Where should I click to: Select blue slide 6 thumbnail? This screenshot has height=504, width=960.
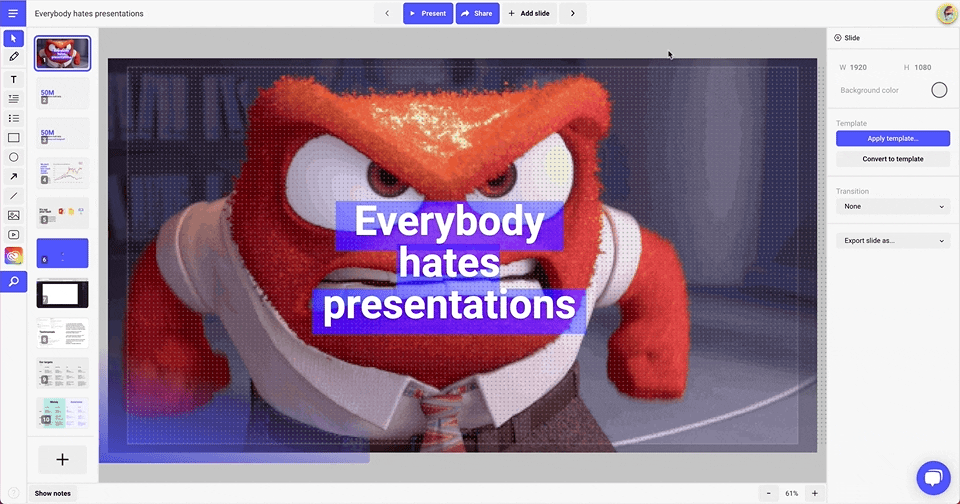(62, 253)
